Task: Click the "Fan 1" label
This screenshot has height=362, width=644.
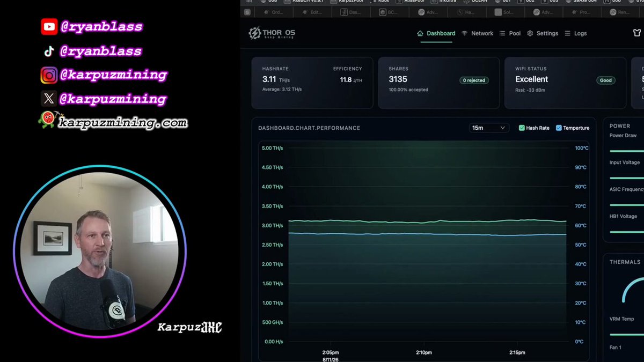Action: coord(616,348)
